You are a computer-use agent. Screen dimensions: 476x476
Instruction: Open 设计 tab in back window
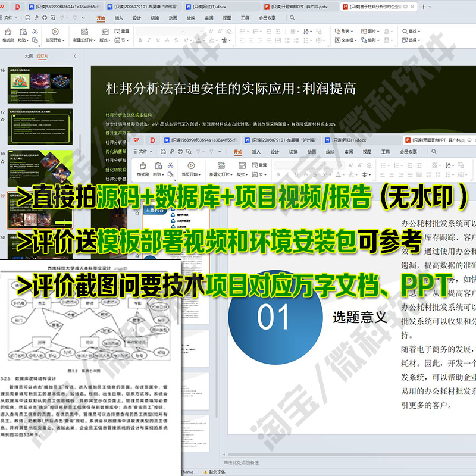tap(137, 18)
